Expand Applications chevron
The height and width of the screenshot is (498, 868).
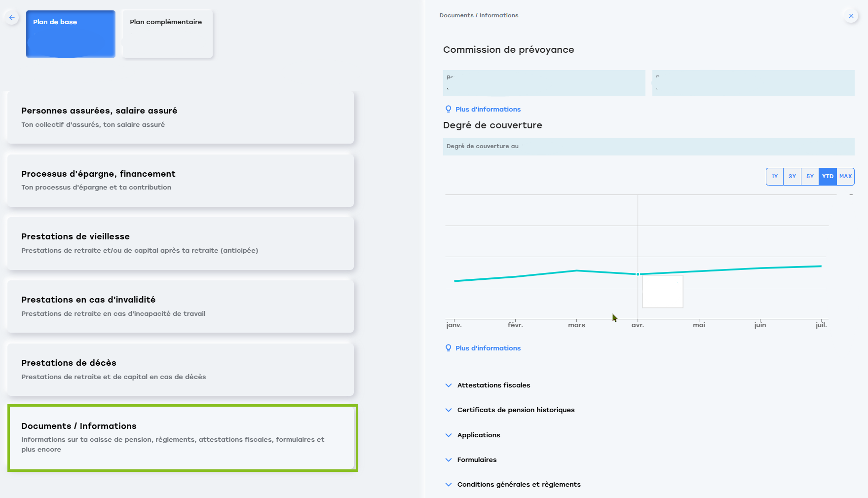tap(449, 435)
